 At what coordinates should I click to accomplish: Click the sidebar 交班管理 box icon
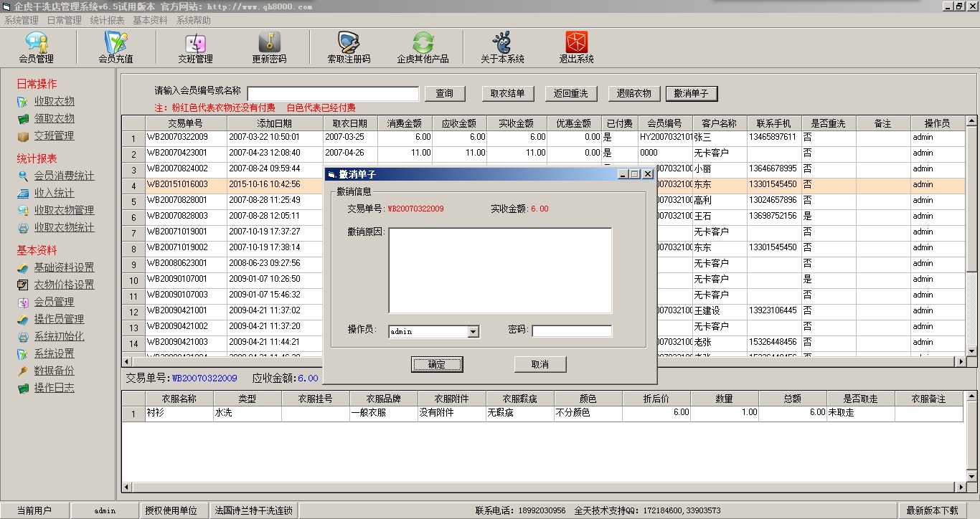(x=23, y=136)
